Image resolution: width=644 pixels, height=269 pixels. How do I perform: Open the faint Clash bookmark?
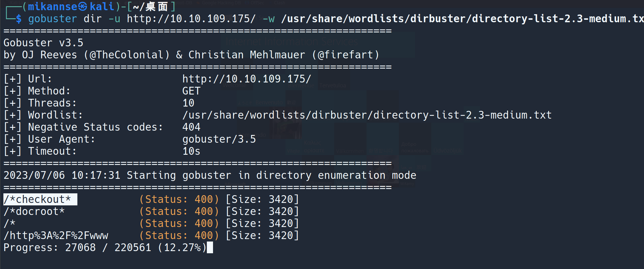pos(280,3)
